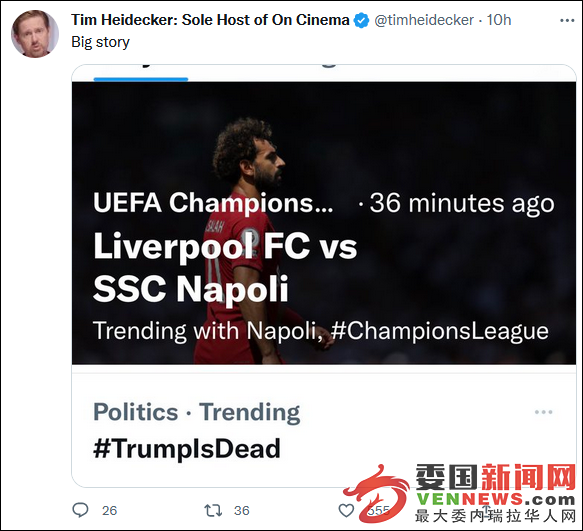583x531 pixels.
Task: Click the blue verified badge
Action: point(361,20)
